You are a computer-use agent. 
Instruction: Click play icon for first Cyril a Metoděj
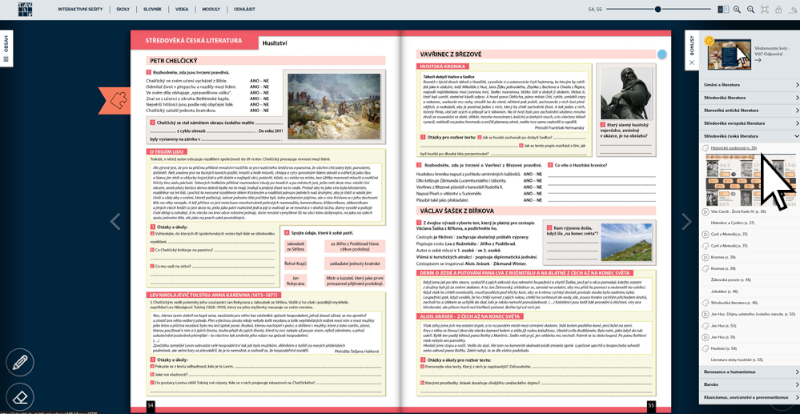pyautogui.click(x=706, y=234)
